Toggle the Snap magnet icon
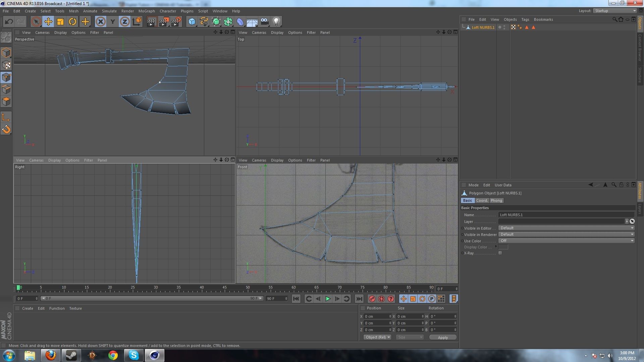The height and width of the screenshot is (362, 644). (6, 129)
